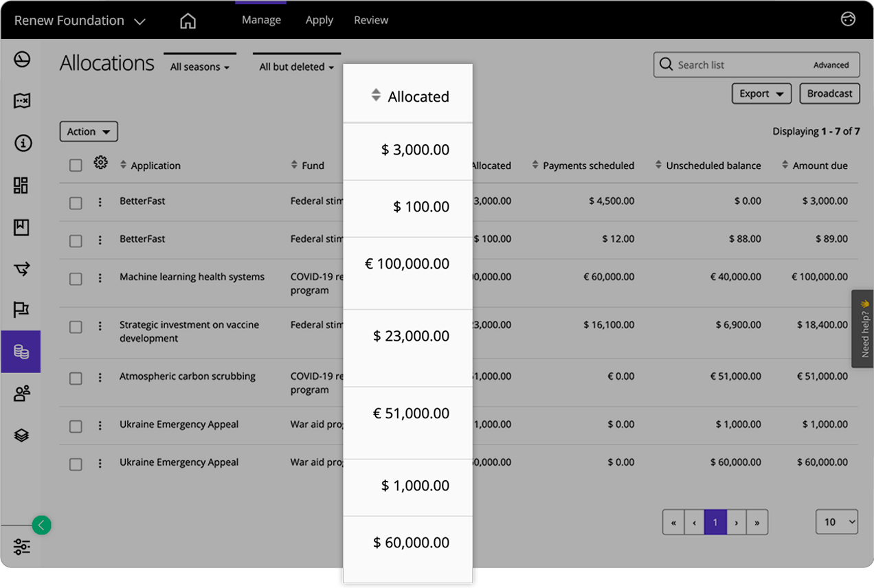Open the clock/history icon in sidebar

point(21,60)
